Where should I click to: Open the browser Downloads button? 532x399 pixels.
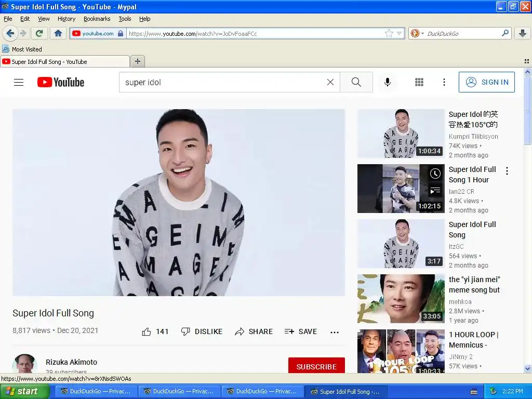(x=523, y=33)
